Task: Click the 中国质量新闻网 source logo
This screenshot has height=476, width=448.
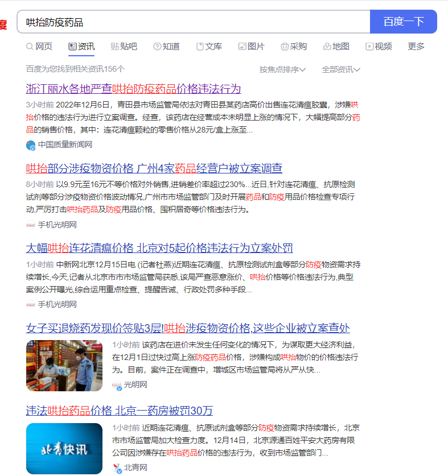Action: pyautogui.click(x=31, y=145)
